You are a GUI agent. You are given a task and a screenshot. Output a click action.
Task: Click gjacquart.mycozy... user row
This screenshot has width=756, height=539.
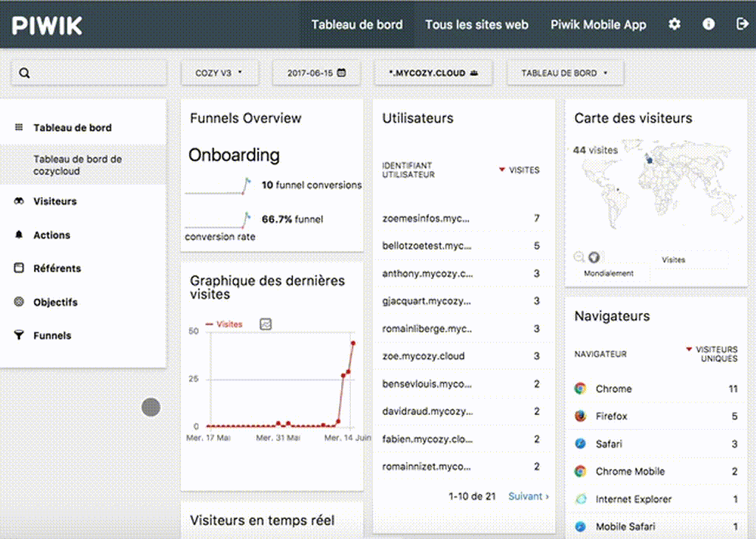point(464,301)
